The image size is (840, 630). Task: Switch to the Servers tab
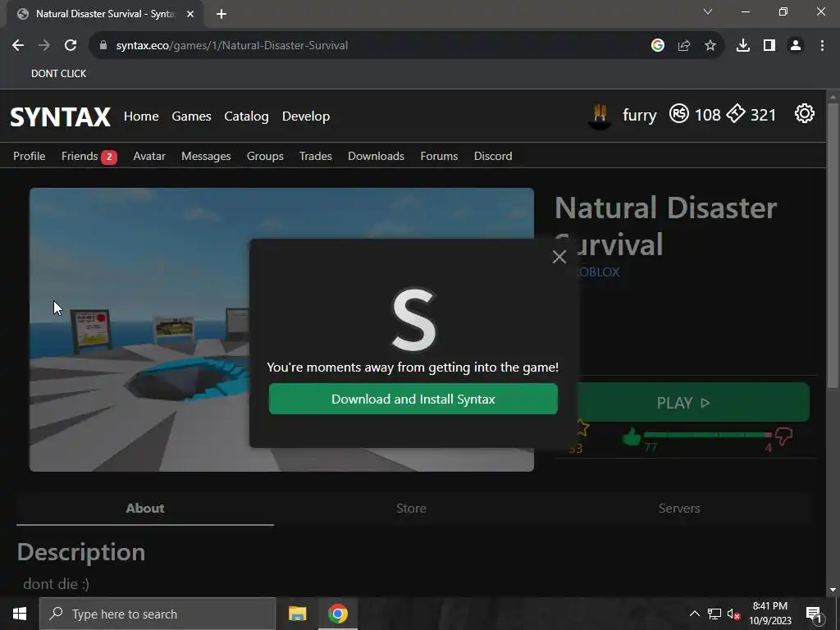tap(678, 509)
